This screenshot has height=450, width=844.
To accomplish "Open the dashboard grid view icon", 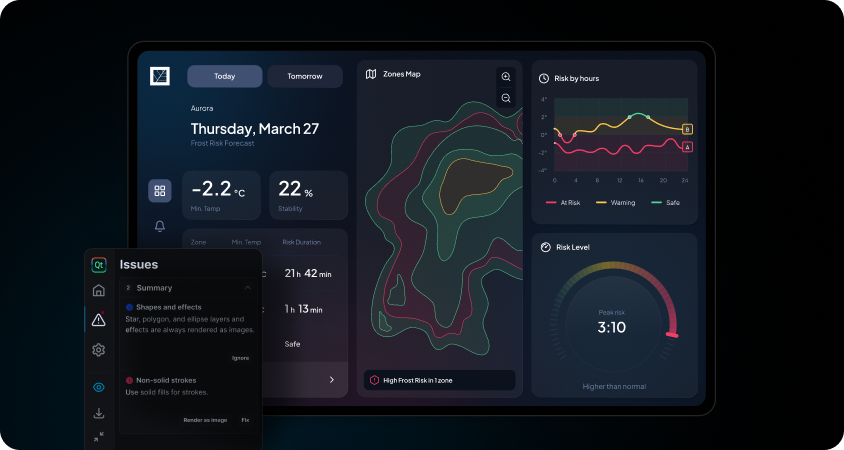I will [x=160, y=191].
